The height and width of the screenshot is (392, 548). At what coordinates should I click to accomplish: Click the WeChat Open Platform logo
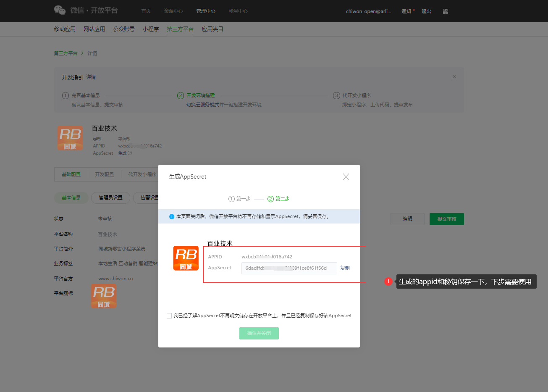60,11
